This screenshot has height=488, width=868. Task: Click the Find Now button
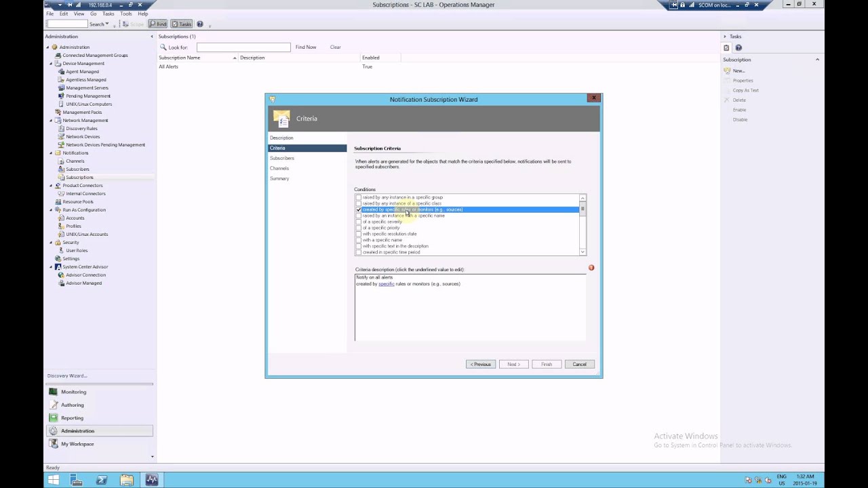(x=306, y=47)
